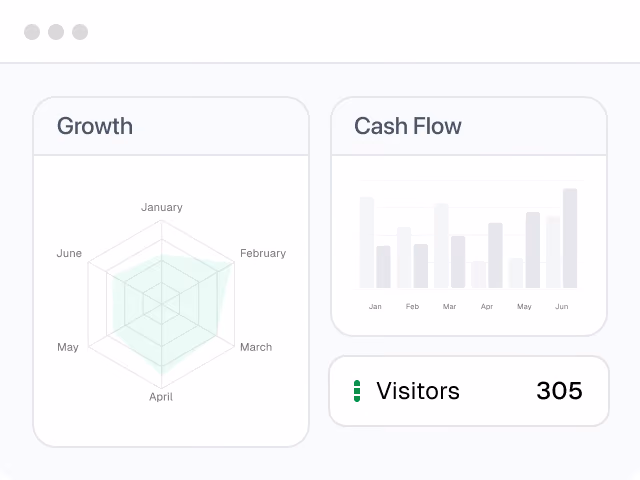Click the green shaded radar area
This screenshot has height=480, width=640.
pos(171,310)
